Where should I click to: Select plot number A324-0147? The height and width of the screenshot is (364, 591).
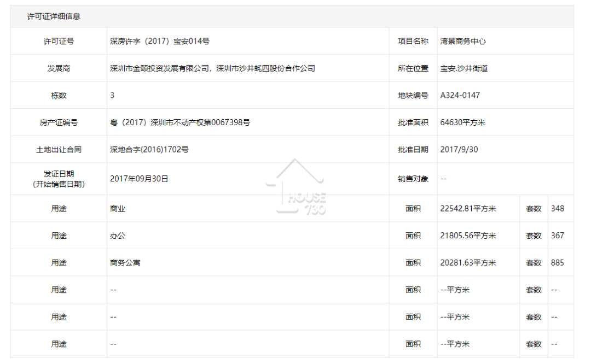point(460,95)
